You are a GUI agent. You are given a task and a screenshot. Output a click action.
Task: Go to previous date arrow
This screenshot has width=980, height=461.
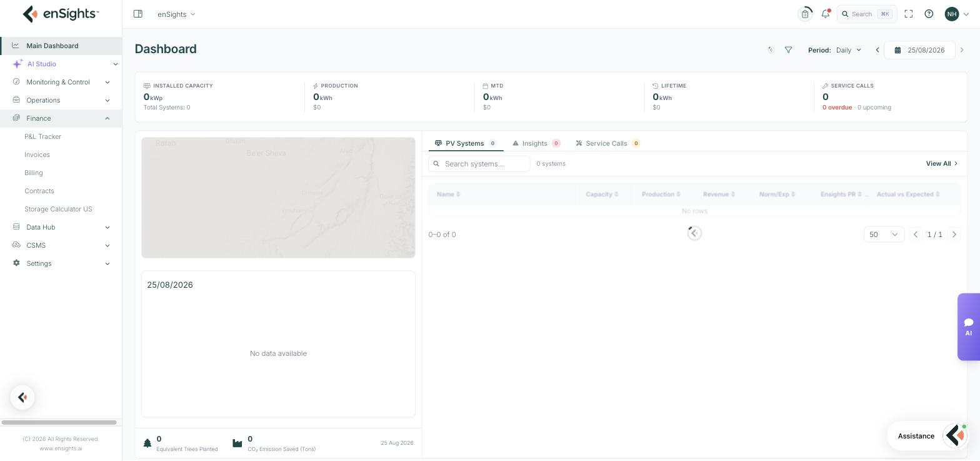[877, 50]
